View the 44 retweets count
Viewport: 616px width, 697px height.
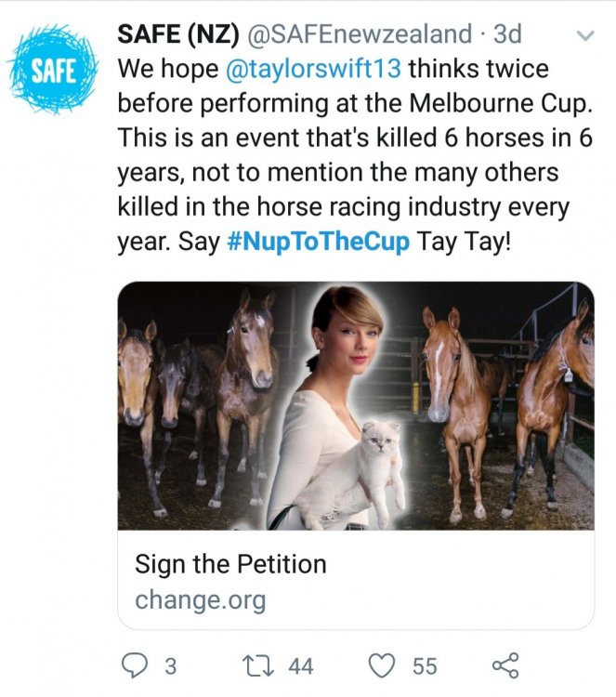coord(300,666)
